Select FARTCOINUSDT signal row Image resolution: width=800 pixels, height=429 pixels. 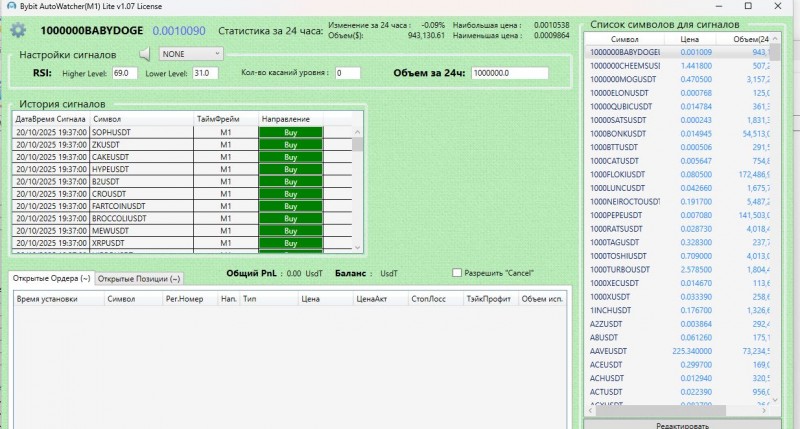(x=182, y=206)
